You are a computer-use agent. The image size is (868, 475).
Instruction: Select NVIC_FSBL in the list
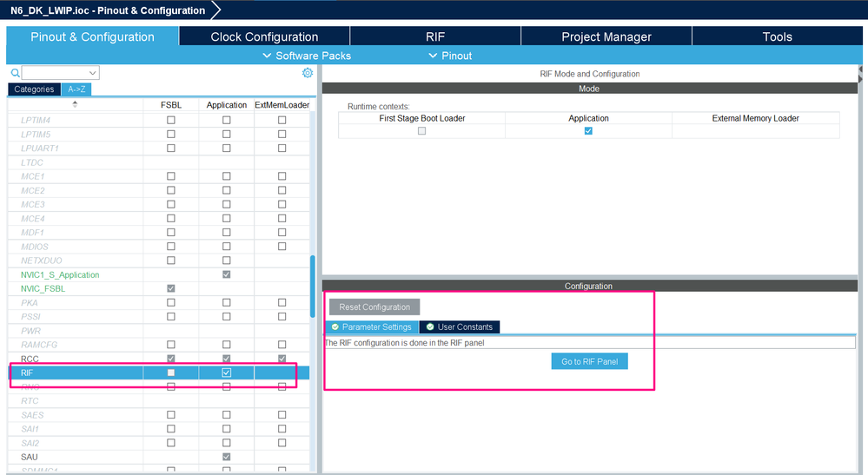pos(43,288)
